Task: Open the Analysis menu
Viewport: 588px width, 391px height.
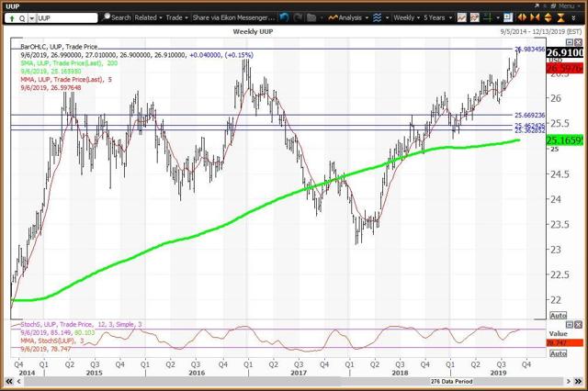Action: pyautogui.click(x=348, y=17)
